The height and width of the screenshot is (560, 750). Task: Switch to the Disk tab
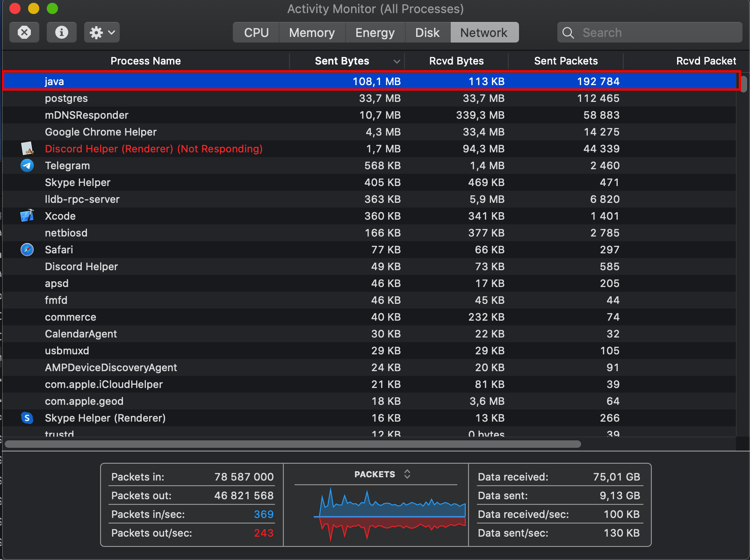click(427, 32)
